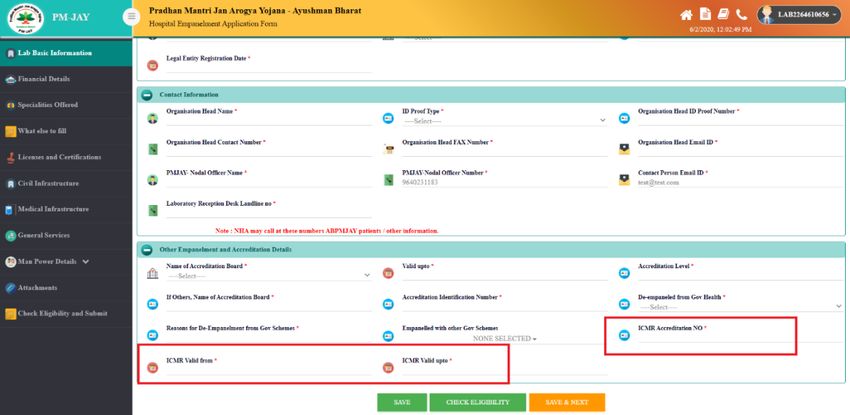Toggle the hamburger sidebar menu button
The height and width of the screenshot is (415, 850).
coord(131,17)
